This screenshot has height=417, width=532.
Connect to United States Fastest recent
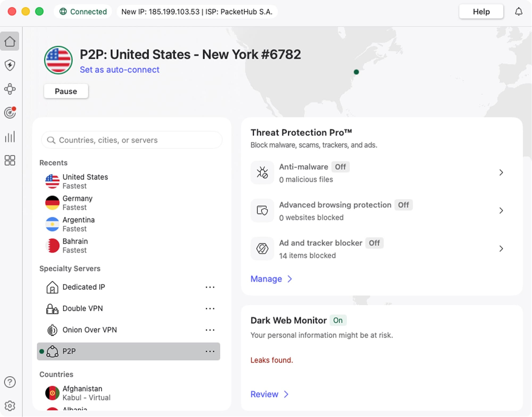128,181
